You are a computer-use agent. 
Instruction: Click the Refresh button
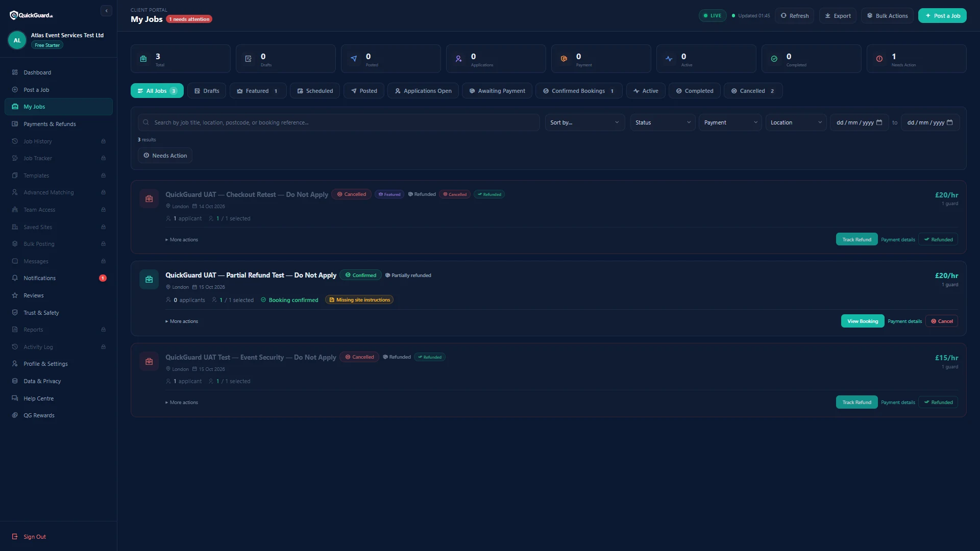pyautogui.click(x=794, y=16)
